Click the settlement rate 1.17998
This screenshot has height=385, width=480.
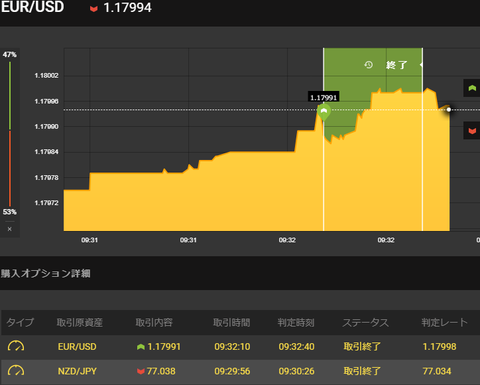click(x=439, y=347)
